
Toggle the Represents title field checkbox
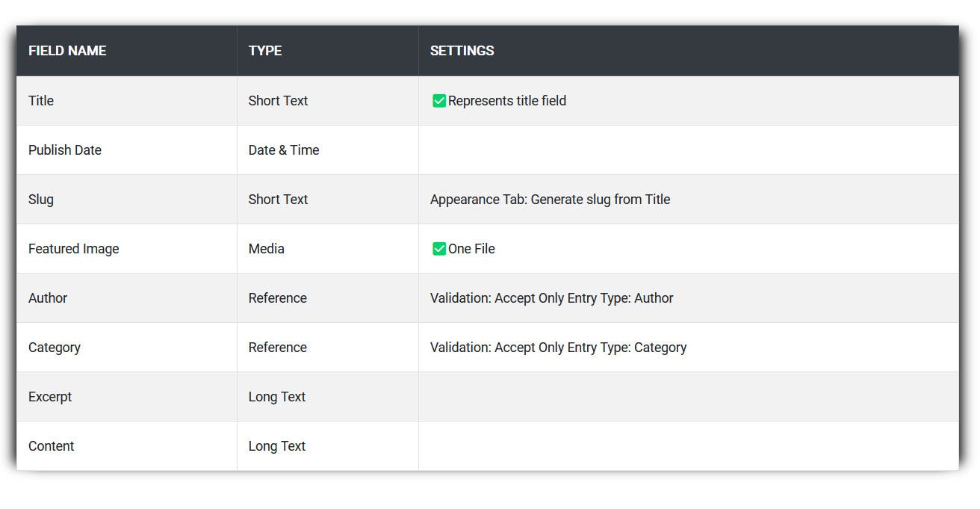click(x=439, y=101)
